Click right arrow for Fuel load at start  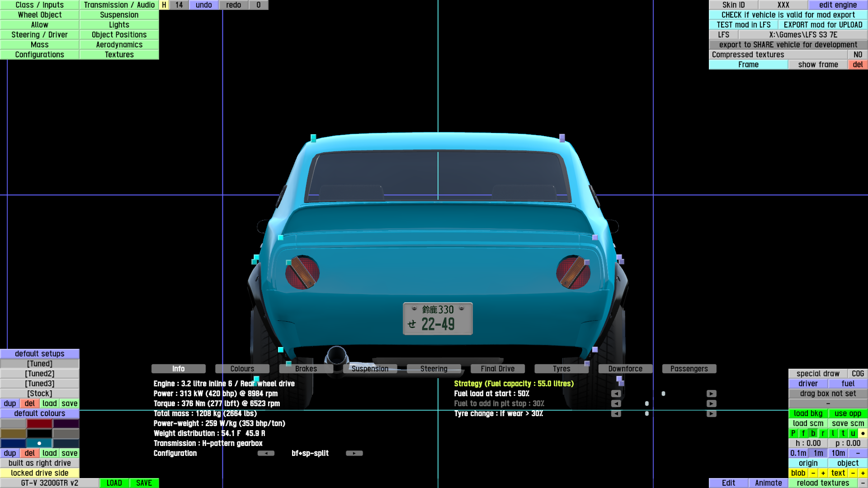pos(711,394)
